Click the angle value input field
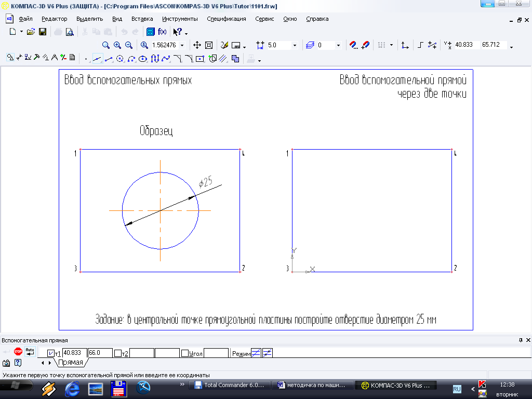This screenshot has height=399, width=532. (x=216, y=353)
